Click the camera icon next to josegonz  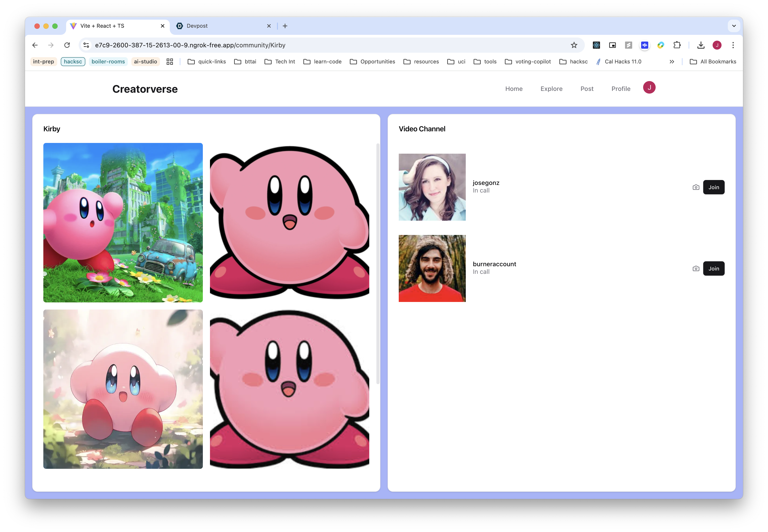[x=696, y=187]
